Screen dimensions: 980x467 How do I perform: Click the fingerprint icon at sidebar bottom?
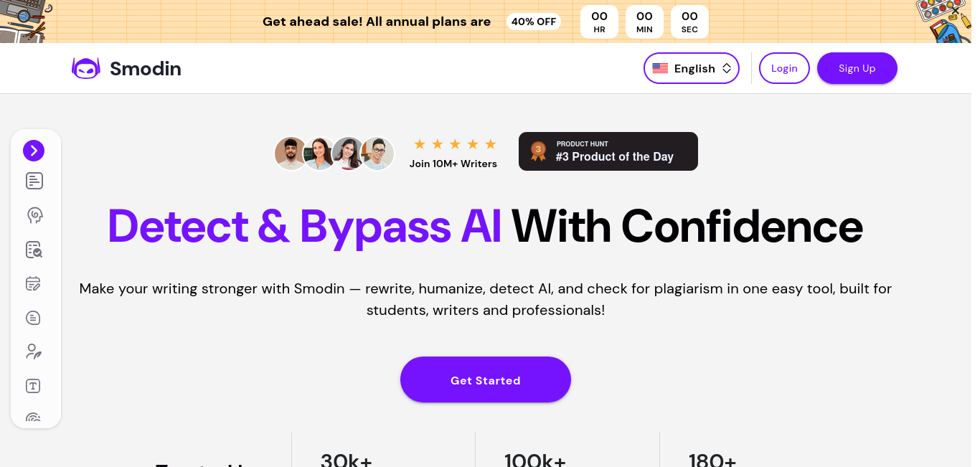click(x=34, y=418)
